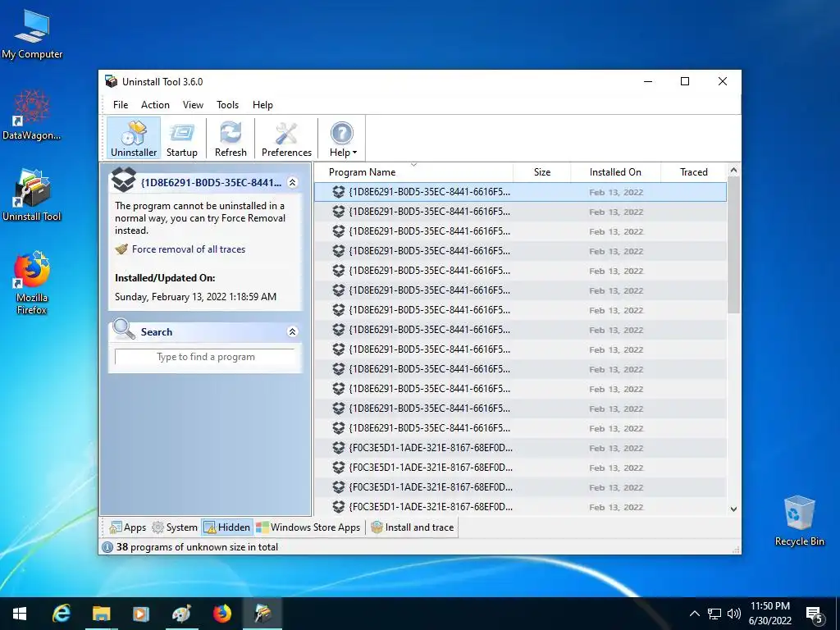
Task: Collapse the Search panel chevron
Action: coord(293,331)
